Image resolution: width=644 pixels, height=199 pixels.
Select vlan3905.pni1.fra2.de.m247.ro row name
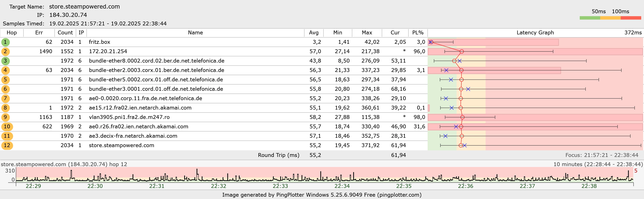point(129,117)
